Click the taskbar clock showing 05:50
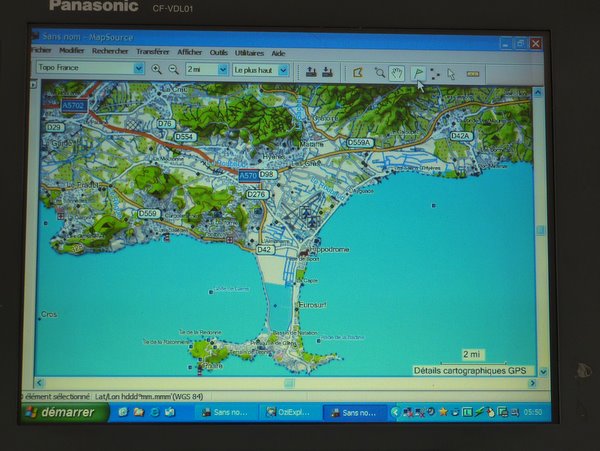 coord(533,412)
